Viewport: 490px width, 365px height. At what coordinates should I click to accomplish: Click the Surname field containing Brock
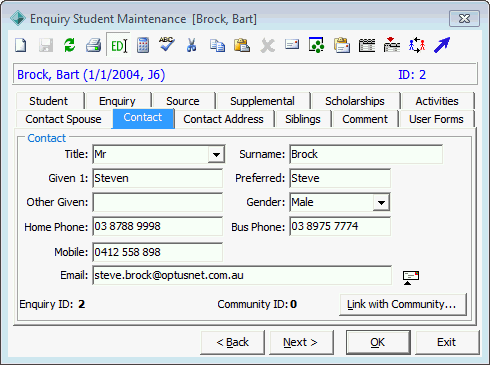[x=366, y=154]
